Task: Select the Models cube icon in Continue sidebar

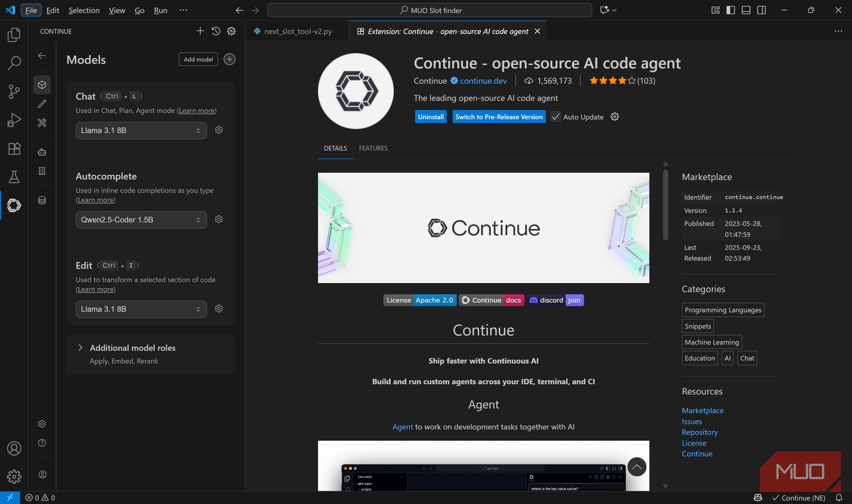Action: [x=42, y=85]
